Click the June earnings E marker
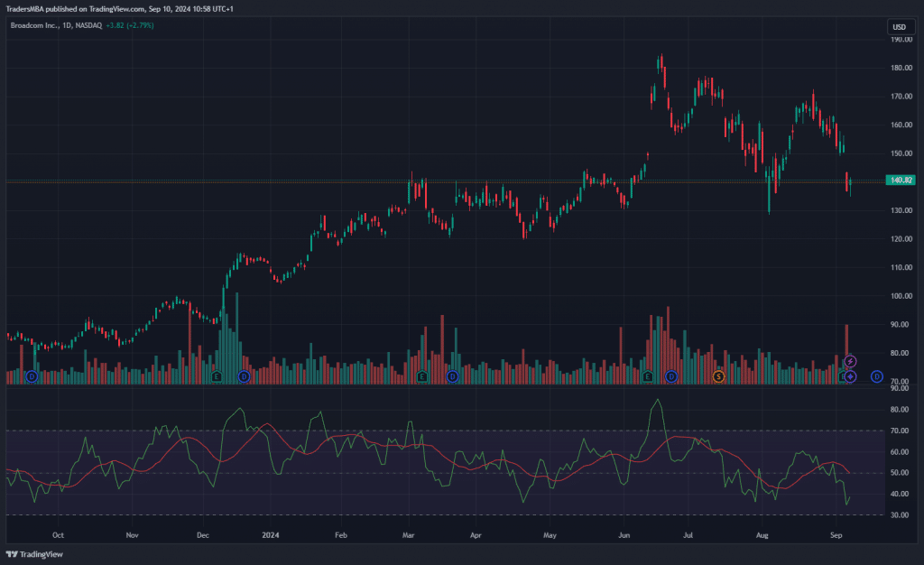Screen dimensions: 924x565 tap(647, 375)
